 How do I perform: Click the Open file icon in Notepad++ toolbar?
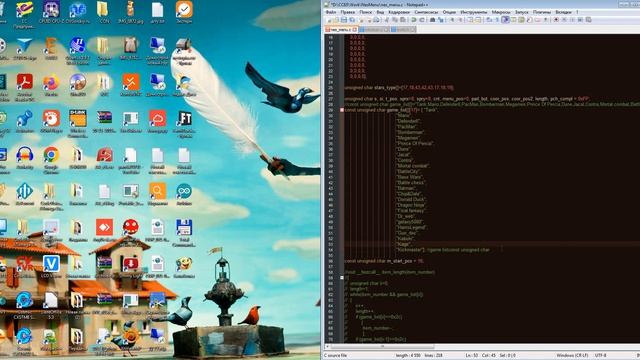coord(336,20)
